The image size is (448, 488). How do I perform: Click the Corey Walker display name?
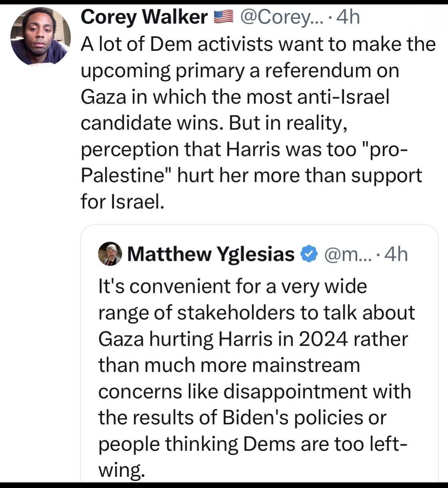144,17
